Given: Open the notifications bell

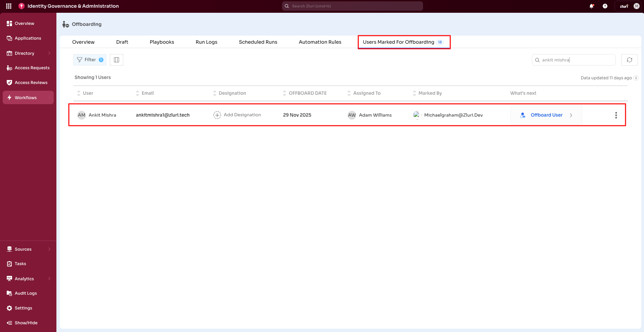Looking at the screenshot, I should [x=592, y=6].
